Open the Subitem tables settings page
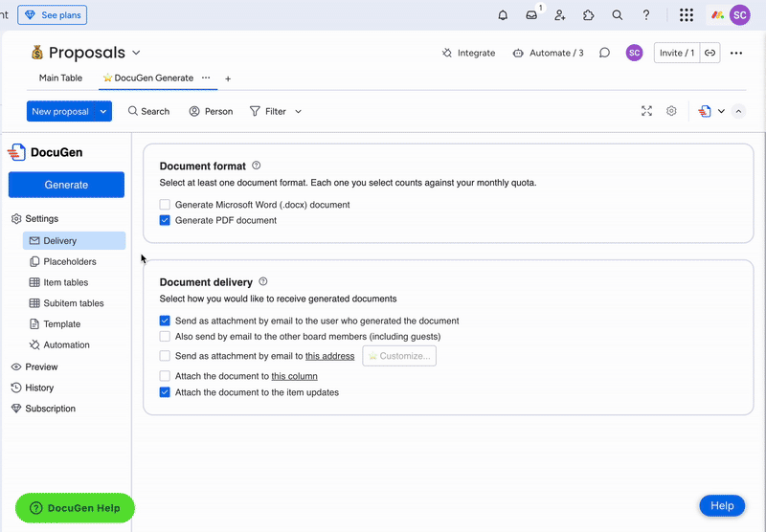Viewport: 766px width, 532px height. 75,303
